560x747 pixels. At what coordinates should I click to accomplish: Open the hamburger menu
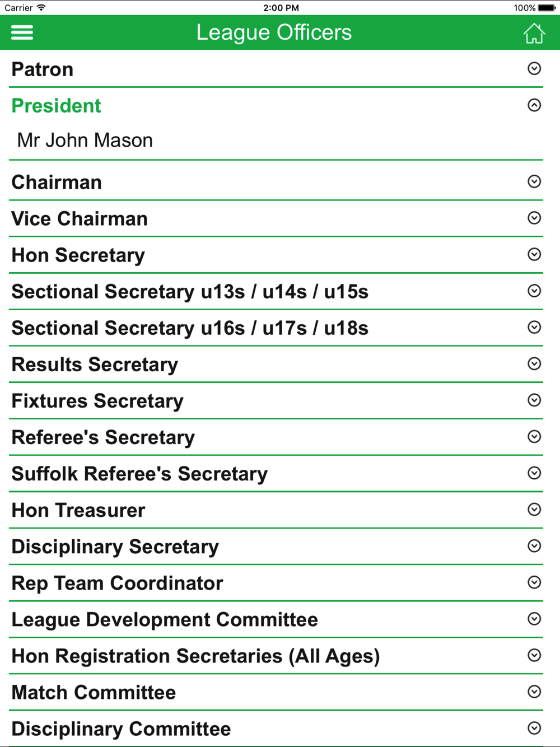22,32
